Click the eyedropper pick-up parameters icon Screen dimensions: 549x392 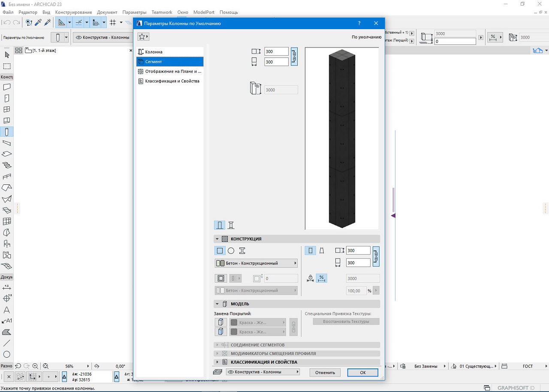coord(38,22)
